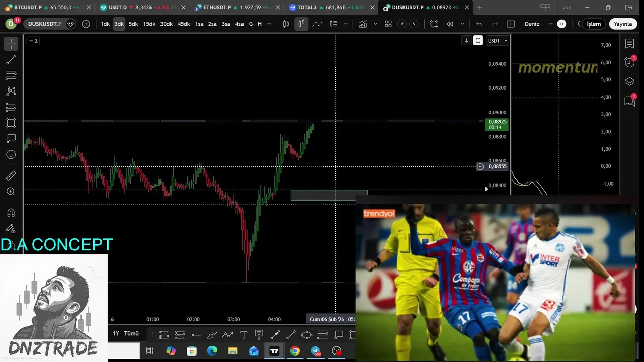Select the trend line drawing tool
Screen dimensions: 644x362
11,60
